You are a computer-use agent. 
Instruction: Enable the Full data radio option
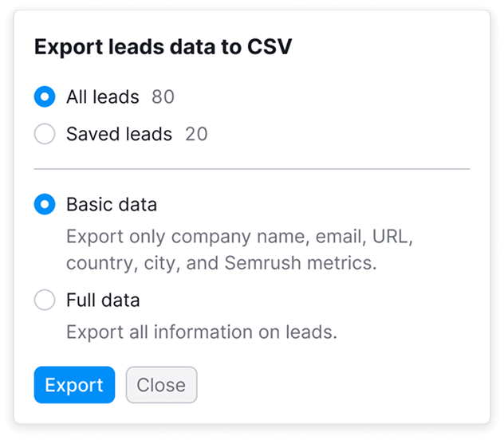coord(45,301)
